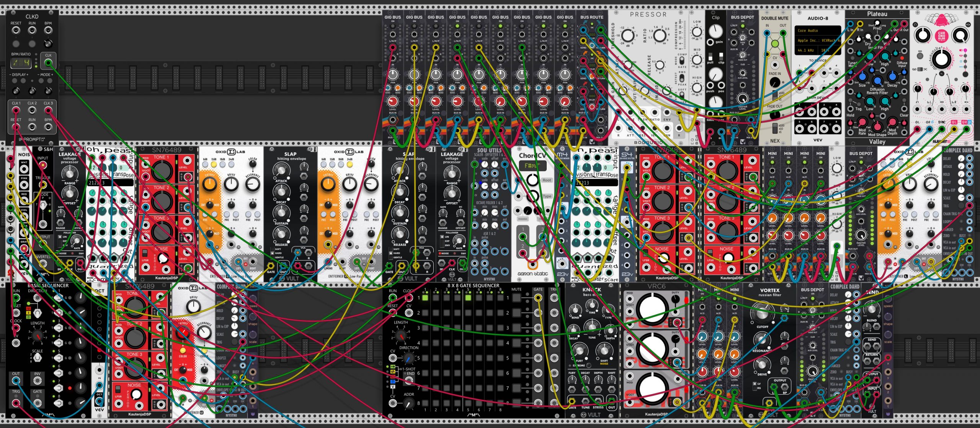Toggle the RMS/PEAK detect switch on Pressor
The image size is (980, 428).
682,78
